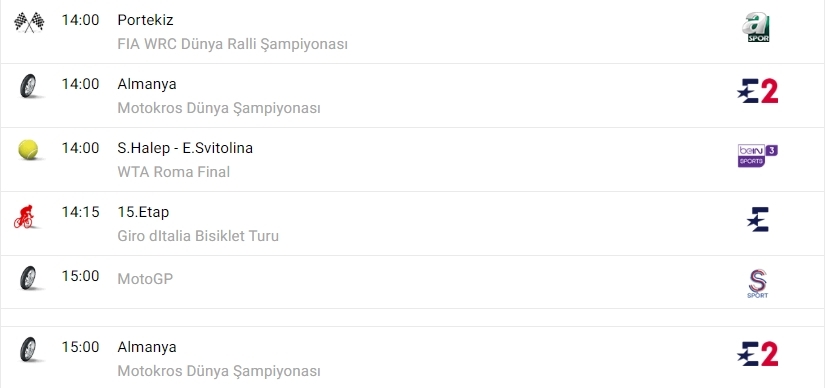The width and height of the screenshot is (826, 388).
Task: Click the tire icon for 14:00 Motokros
Action: click(x=28, y=86)
